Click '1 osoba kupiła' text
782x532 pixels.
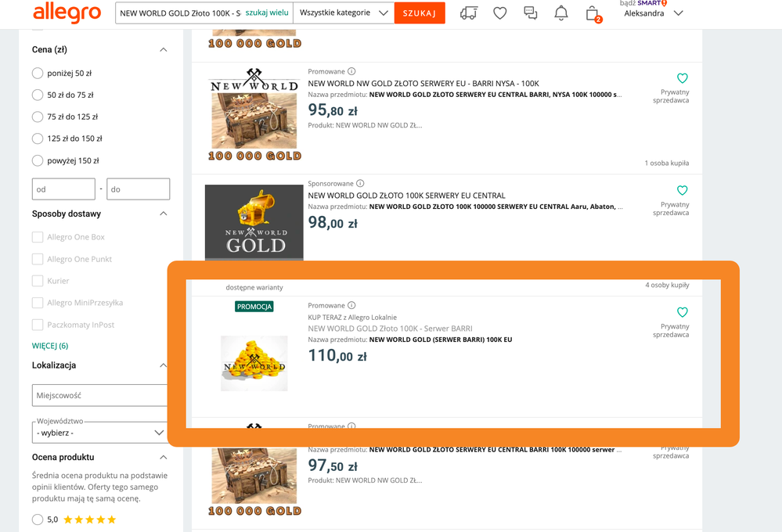667,163
